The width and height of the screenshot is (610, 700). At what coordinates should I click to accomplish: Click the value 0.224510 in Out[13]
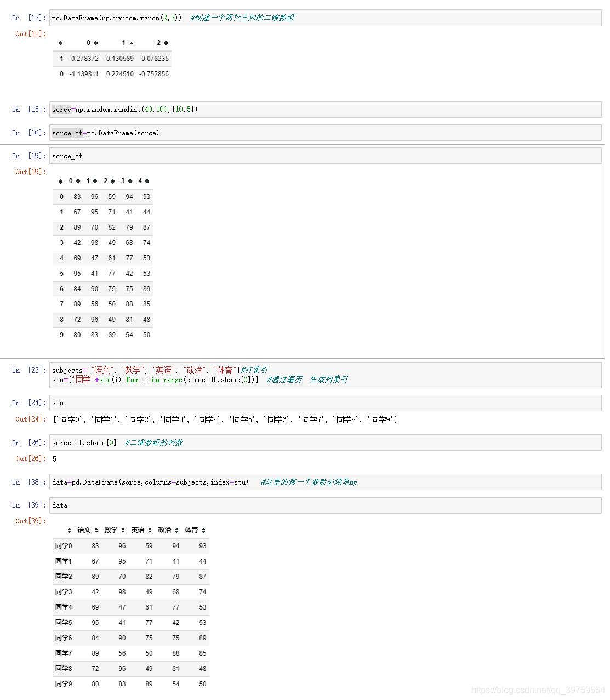120,74
